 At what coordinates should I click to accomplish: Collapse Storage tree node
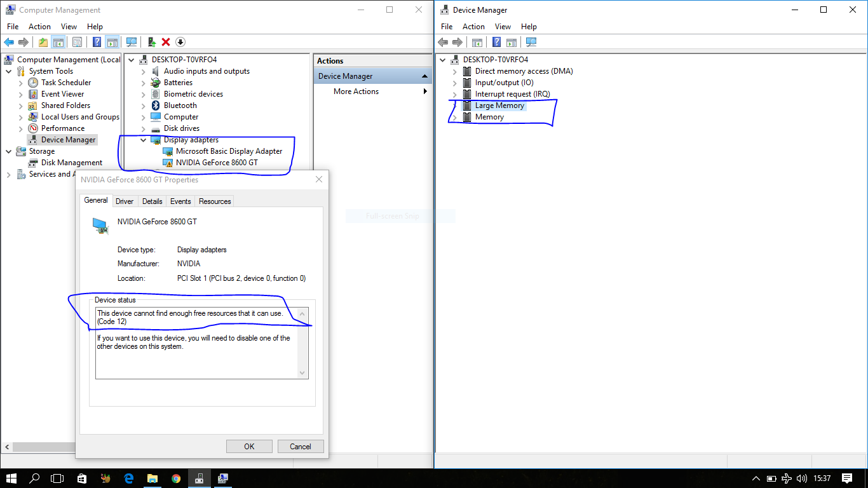pos(9,151)
